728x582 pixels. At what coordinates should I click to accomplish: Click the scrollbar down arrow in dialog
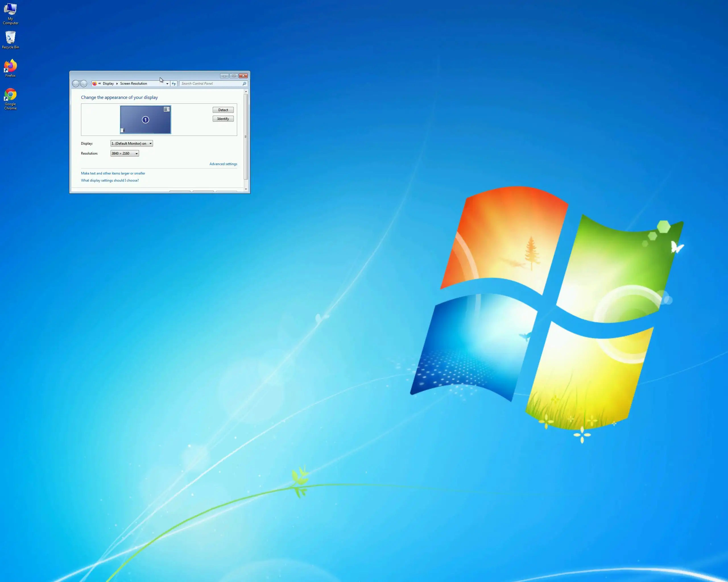246,189
